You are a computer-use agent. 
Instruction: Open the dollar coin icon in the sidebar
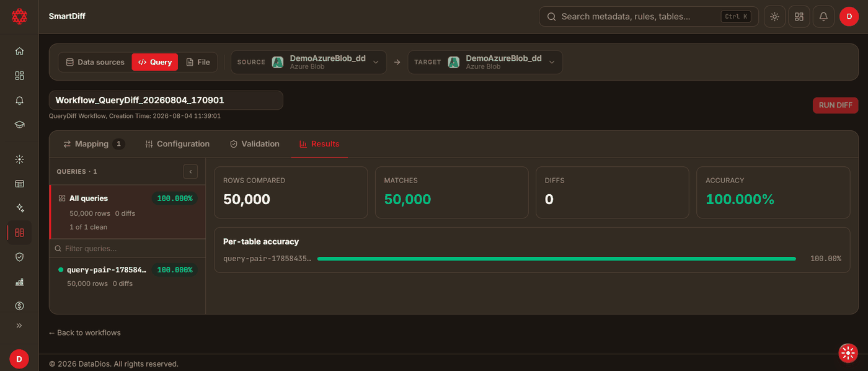tap(19, 306)
